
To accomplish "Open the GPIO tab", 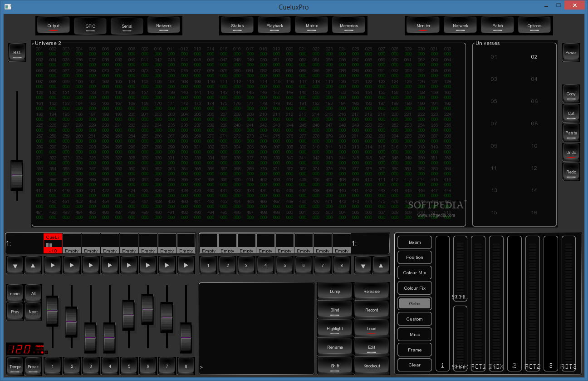I will 90,26.
